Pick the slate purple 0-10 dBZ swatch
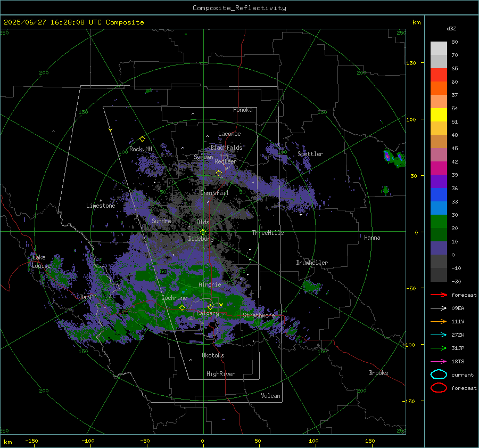The width and height of the screenshot is (479, 448). (439, 248)
